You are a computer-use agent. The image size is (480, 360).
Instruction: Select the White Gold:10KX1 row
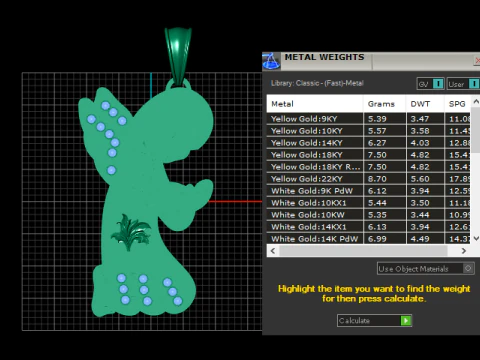(368, 203)
